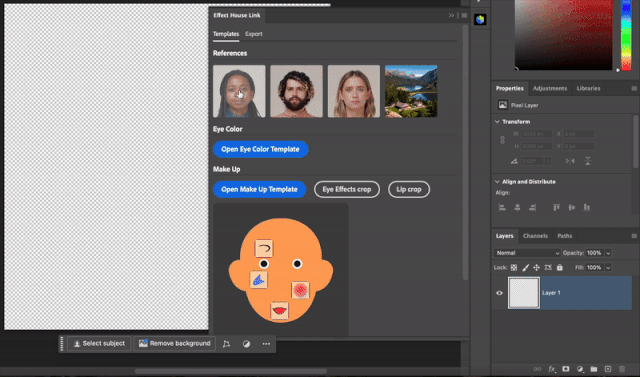Image resolution: width=640 pixels, height=377 pixels.
Task: Click Lip crop button
Action: coord(409,189)
